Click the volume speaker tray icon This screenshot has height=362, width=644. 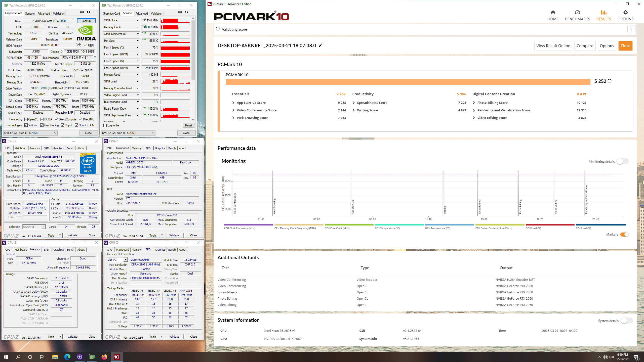pos(612,357)
